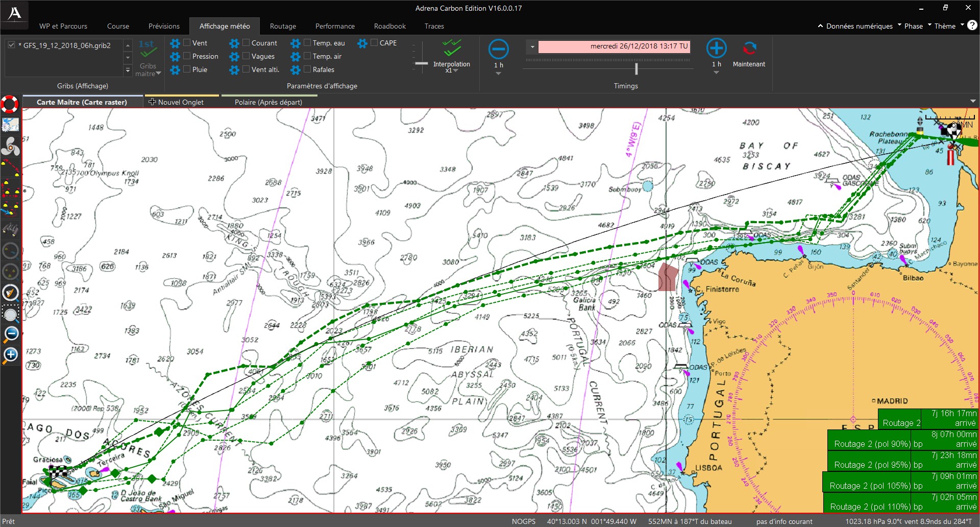Enable the Courant checkbox
980x527 pixels.
[246, 43]
